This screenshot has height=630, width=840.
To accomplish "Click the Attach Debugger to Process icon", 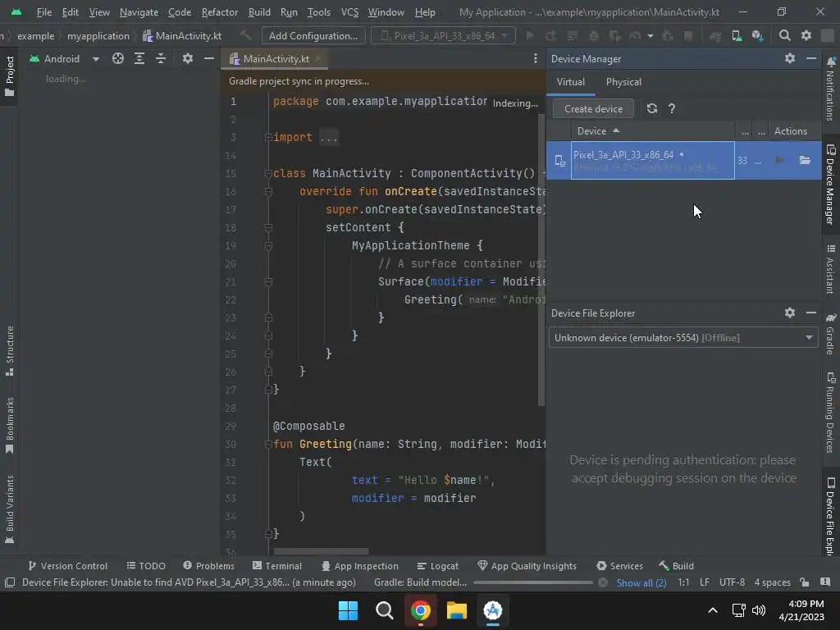I will pos(668,36).
